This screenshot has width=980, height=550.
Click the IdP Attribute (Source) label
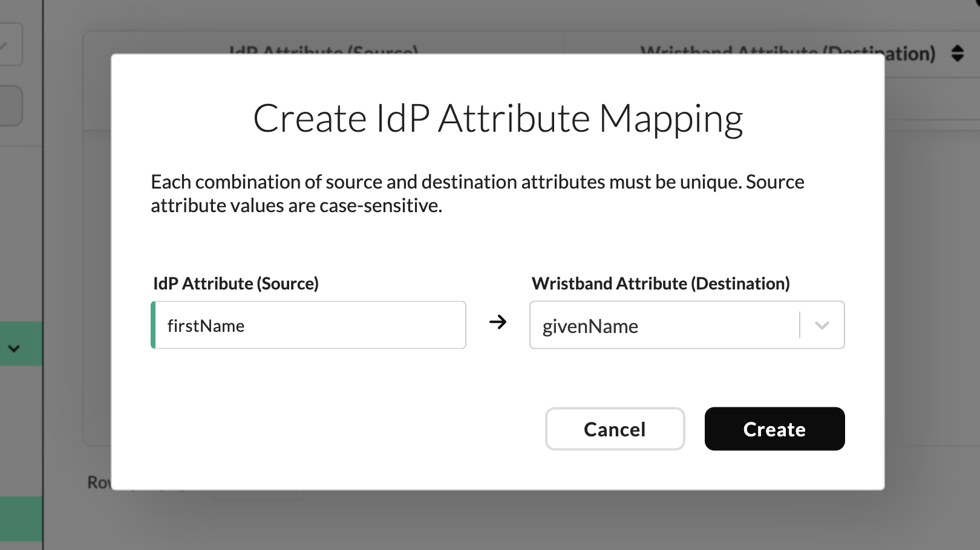236,283
